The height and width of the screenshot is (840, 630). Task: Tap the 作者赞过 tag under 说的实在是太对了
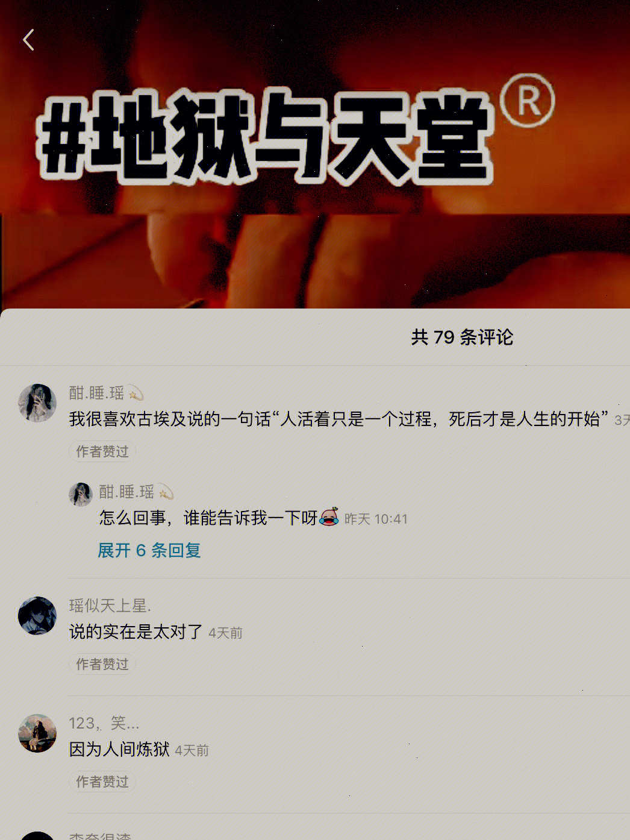[x=102, y=664]
